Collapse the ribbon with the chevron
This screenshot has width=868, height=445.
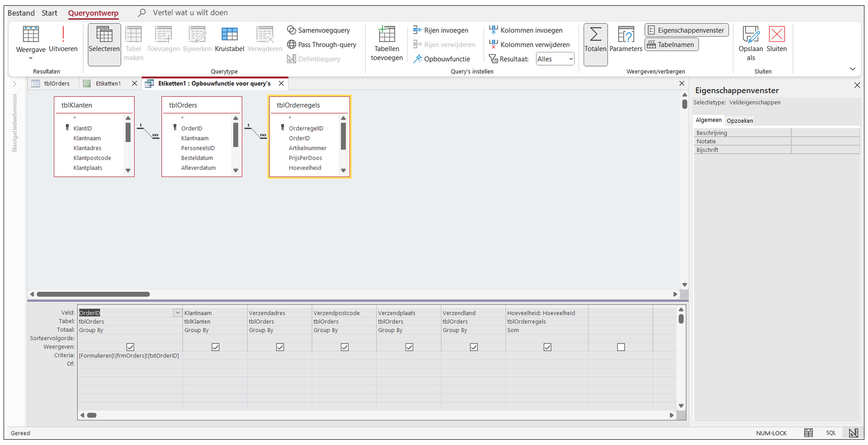[x=853, y=69]
